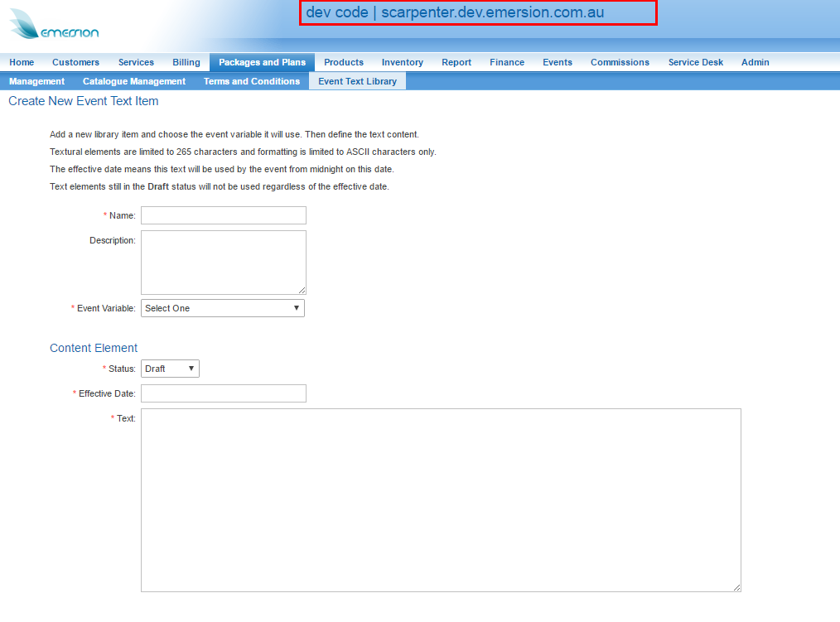Open the Terms and Conditions tab
The width and height of the screenshot is (840, 622).
click(x=252, y=81)
